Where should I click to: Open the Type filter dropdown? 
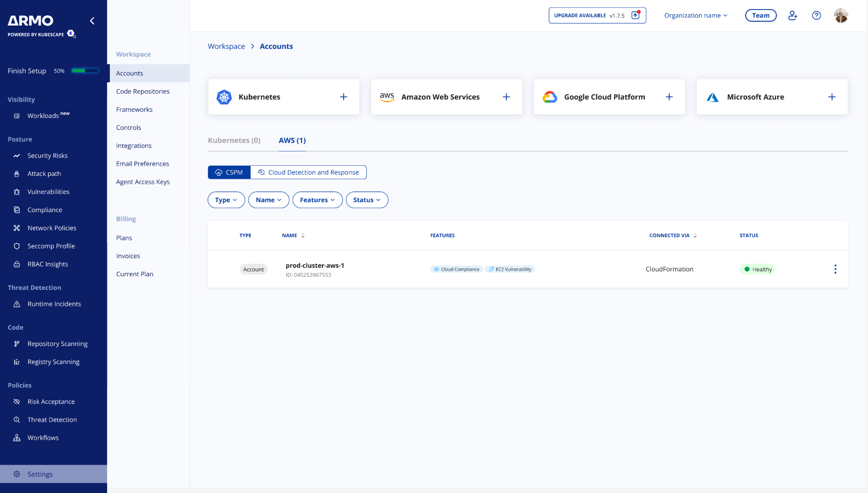click(226, 200)
